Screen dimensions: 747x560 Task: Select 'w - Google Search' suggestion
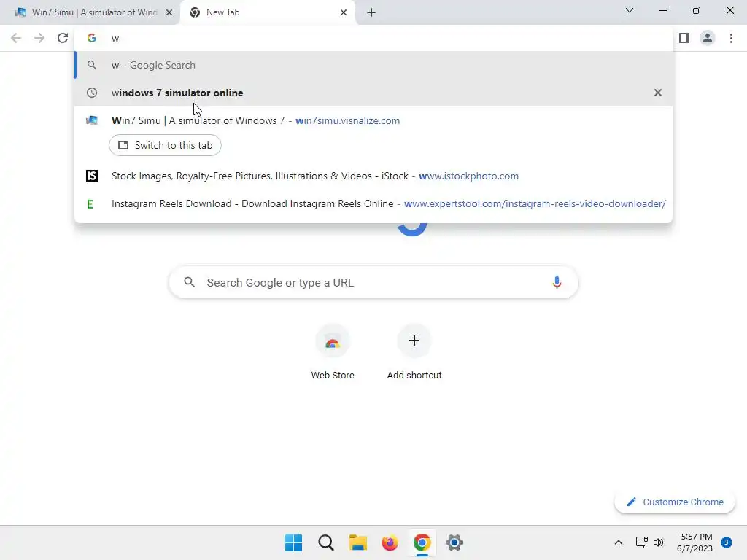tap(373, 65)
